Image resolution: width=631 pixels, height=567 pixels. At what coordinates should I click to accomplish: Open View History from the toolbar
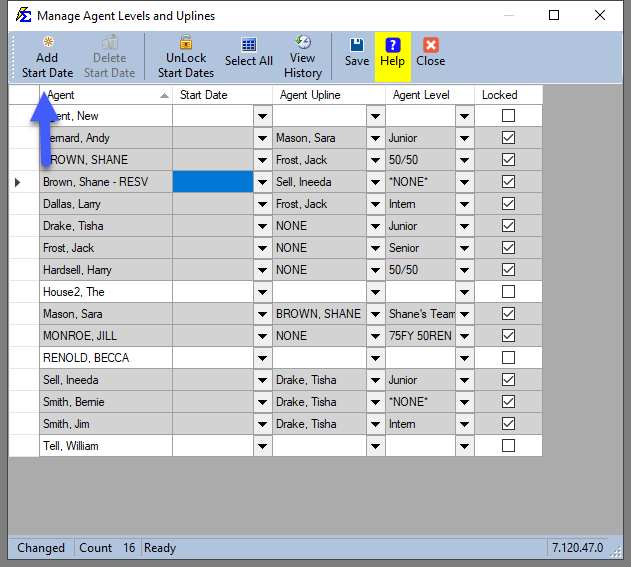pyautogui.click(x=302, y=43)
